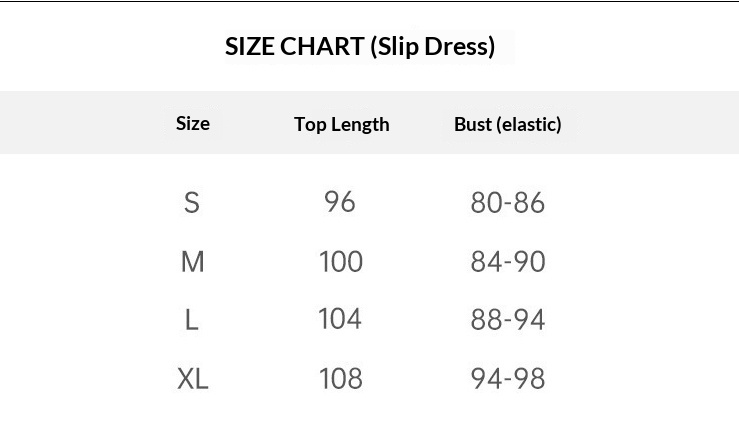
Task: Select the M size label
Action: point(192,262)
